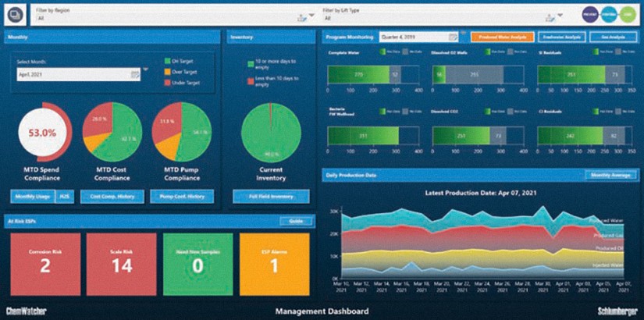Click the green On Target legend square
This screenshot has height=320, width=644.
167,61
